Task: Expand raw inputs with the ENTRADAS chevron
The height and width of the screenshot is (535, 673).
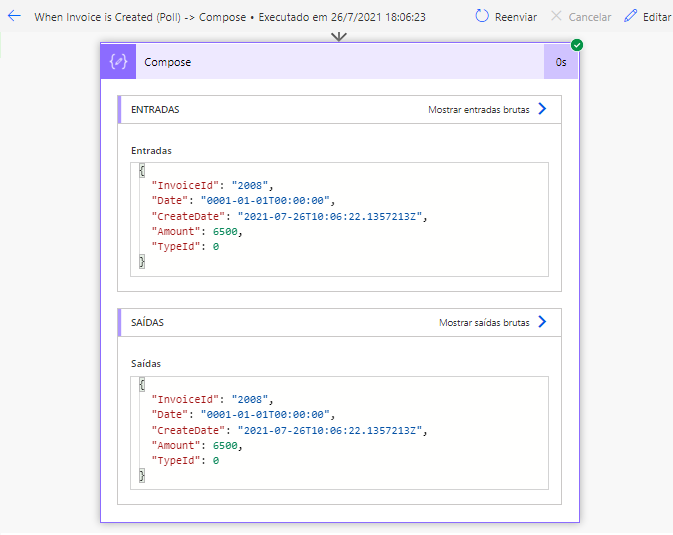Action: click(x=543, y=109)
